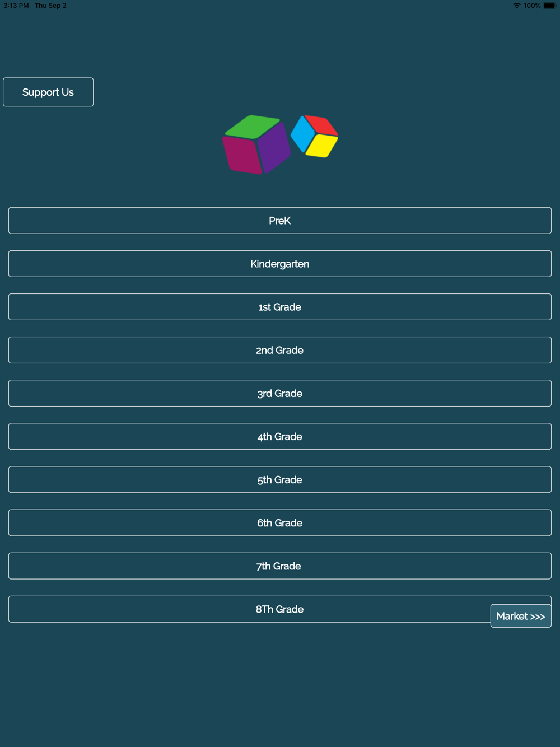This screenshot has width=560, height=747.
Task: Choose Kindergarten from the list
Action: coord(280,264)
